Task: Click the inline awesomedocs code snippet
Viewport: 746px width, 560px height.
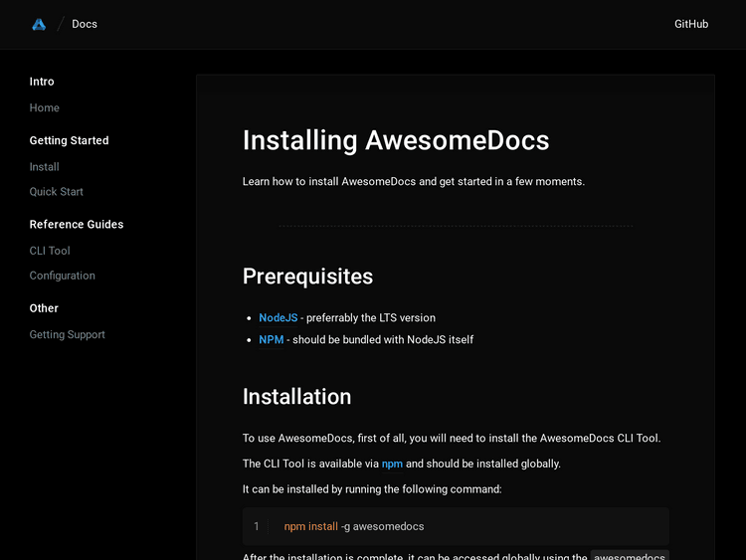Action: click(630, 556)
